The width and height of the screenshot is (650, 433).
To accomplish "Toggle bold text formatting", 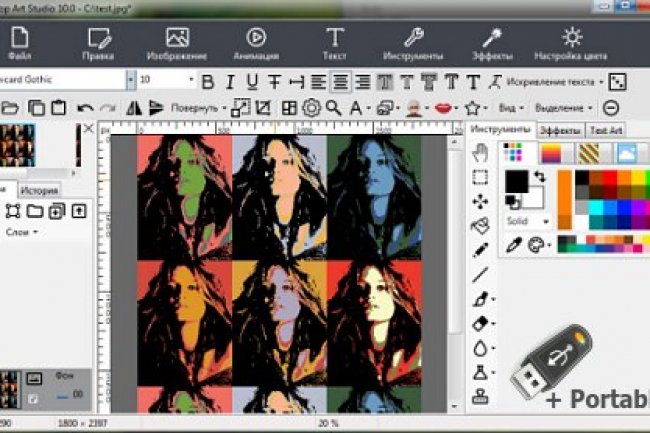I will [x=208, y=80].
